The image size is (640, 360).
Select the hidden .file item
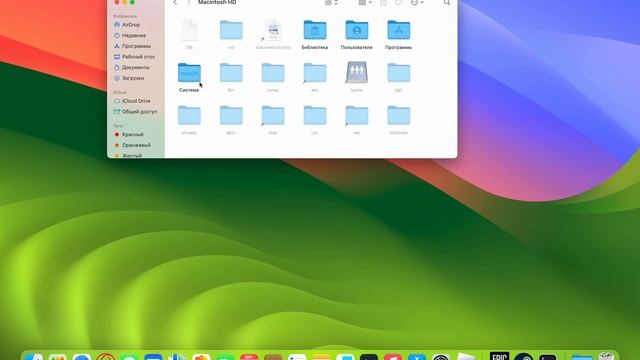(x=189, y=35)
